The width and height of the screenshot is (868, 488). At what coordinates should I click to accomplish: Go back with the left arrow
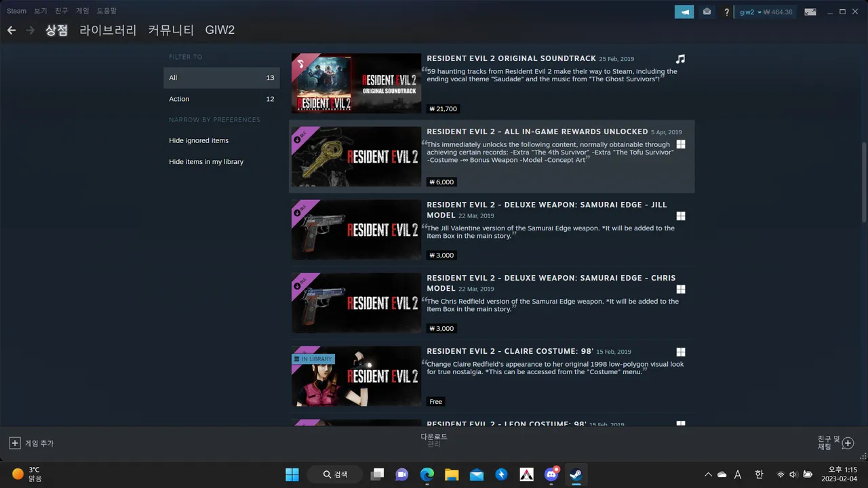[12, 30]
